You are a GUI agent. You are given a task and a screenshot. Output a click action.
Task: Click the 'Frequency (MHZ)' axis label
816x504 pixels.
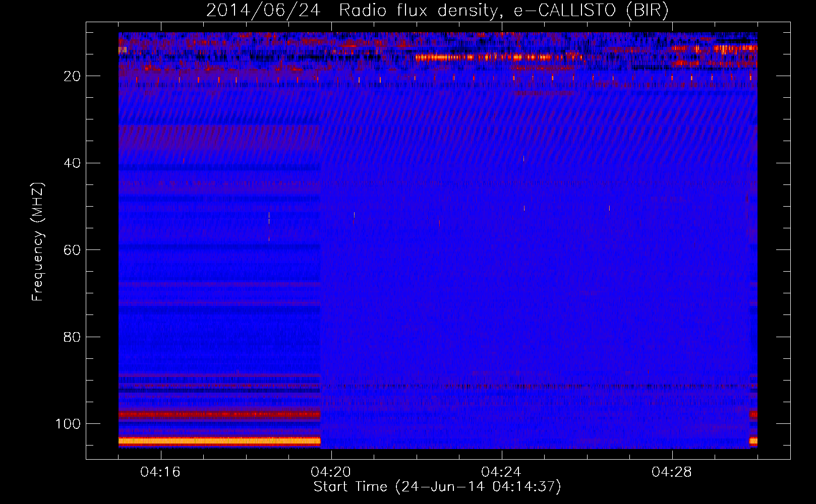tap(38, 242)
